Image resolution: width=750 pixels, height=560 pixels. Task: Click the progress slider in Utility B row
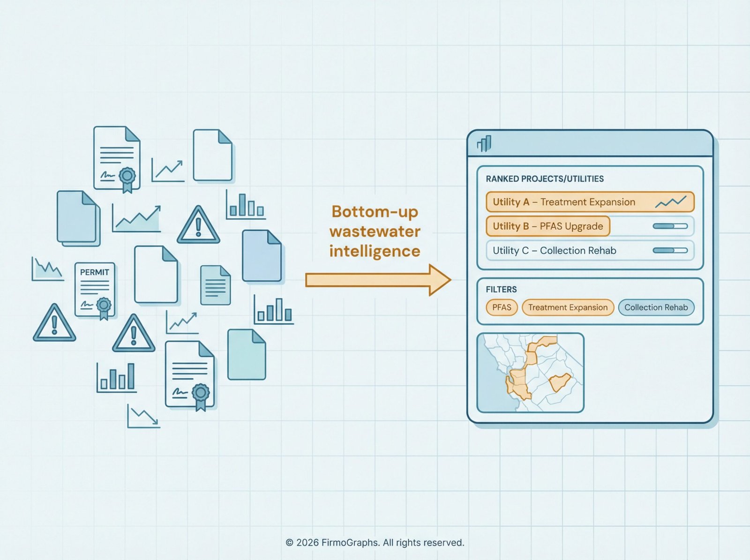point(670,226)
